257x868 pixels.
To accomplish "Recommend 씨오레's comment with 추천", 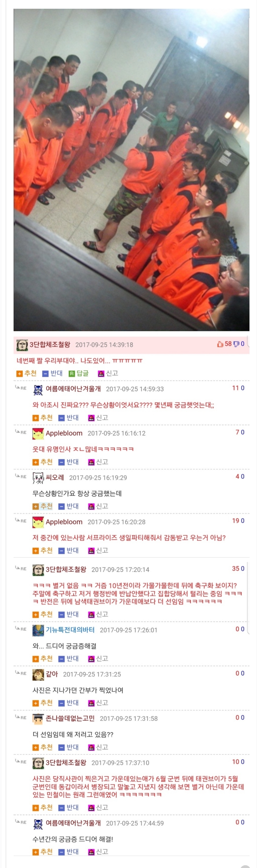I will coord(43,506).
